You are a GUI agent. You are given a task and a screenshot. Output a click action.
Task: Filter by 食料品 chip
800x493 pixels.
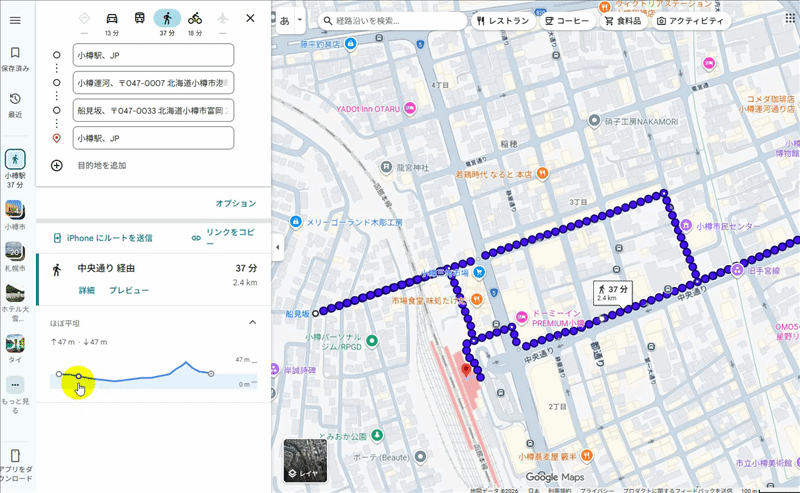click(623, 21)
